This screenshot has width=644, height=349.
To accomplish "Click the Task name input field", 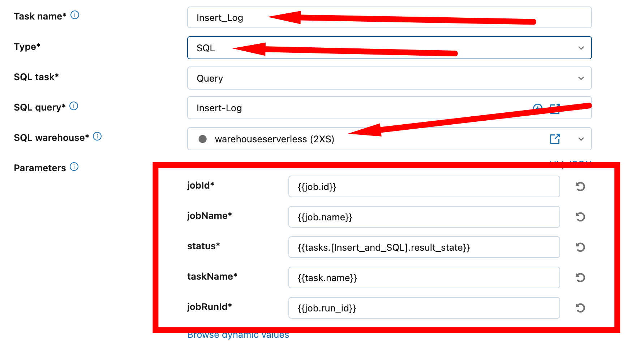I will coord(389,17).
